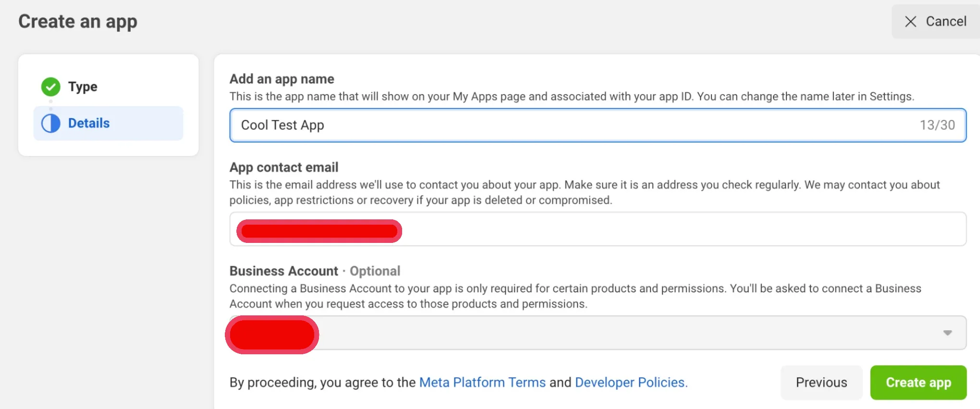Click the Optional label text
980x409 pixels.
tap(375, 271)
